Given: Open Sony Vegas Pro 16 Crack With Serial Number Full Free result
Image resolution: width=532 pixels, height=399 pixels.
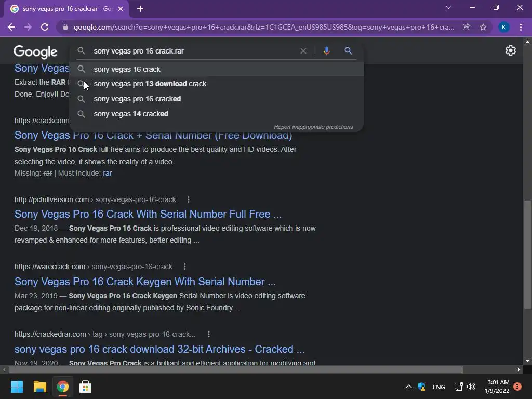Looking at the screenshot, I should [x=148, y=214].
